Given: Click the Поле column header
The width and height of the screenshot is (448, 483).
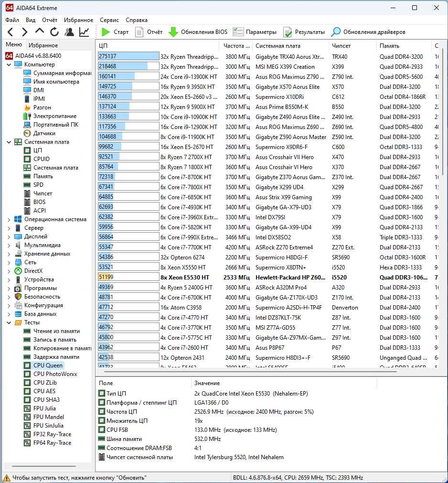Looking at the screenshot, I should click(x=143, y=383).
